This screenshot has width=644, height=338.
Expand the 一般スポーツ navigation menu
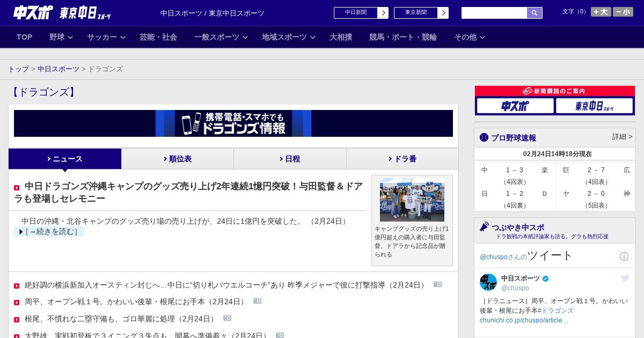(x=221, y=37)
